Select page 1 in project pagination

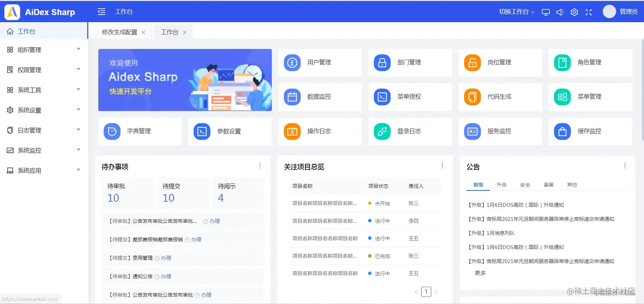(x=426, y=292)
